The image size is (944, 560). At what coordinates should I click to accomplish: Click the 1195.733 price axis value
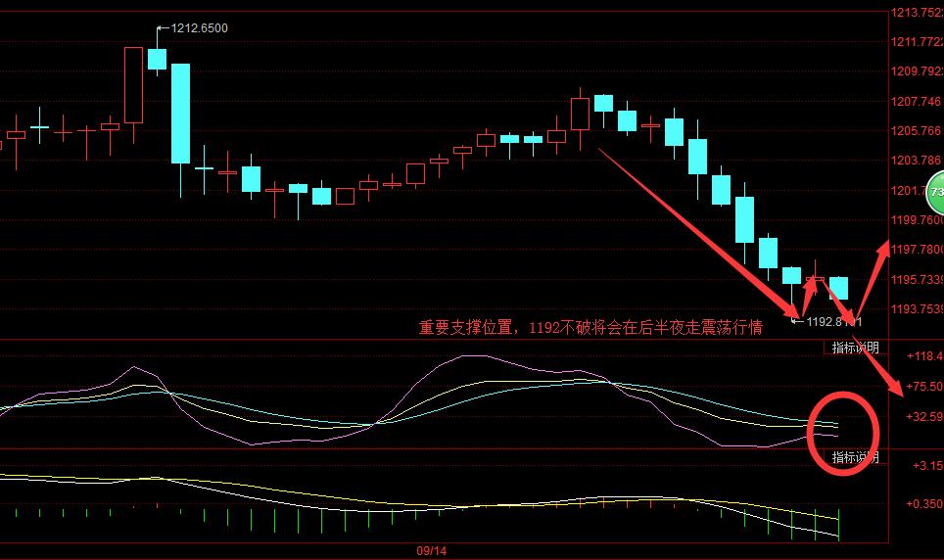917,279
